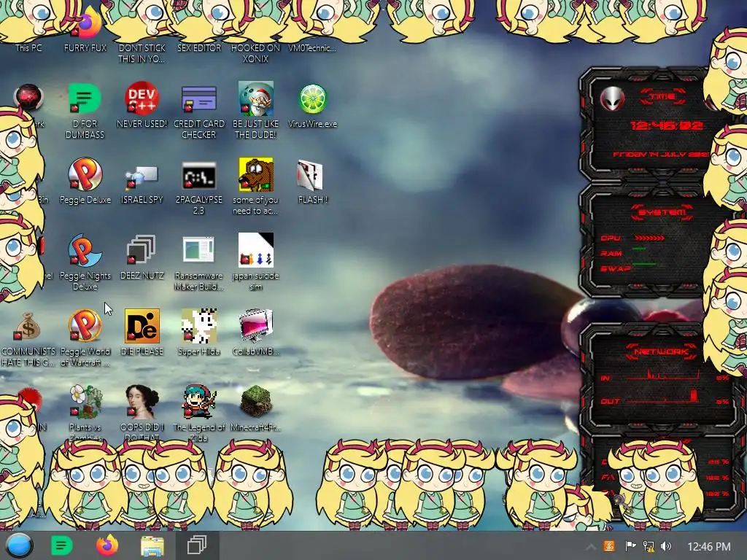
Task: Open COMMUNISTS HATE THIS G... money bag icon
Action: coord(28,327)
